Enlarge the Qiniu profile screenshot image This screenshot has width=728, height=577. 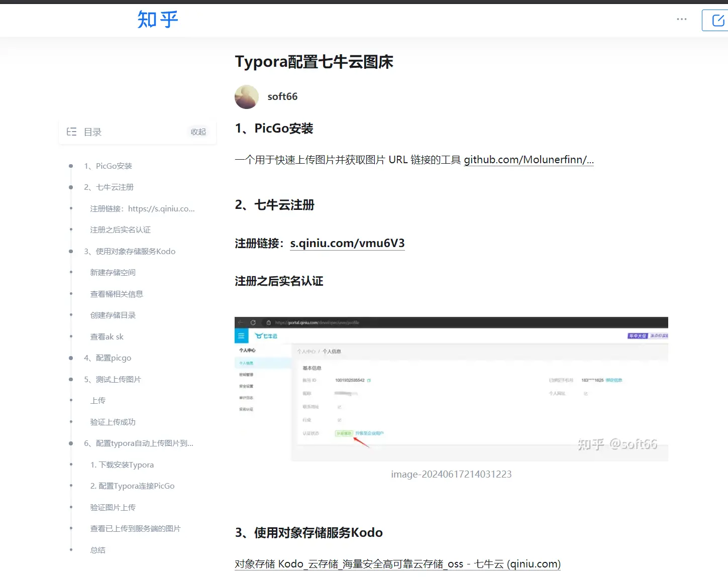coord(451,389)
